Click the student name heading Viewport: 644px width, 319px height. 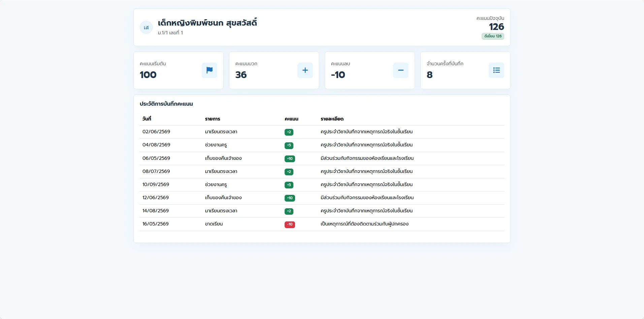[207, 23]
